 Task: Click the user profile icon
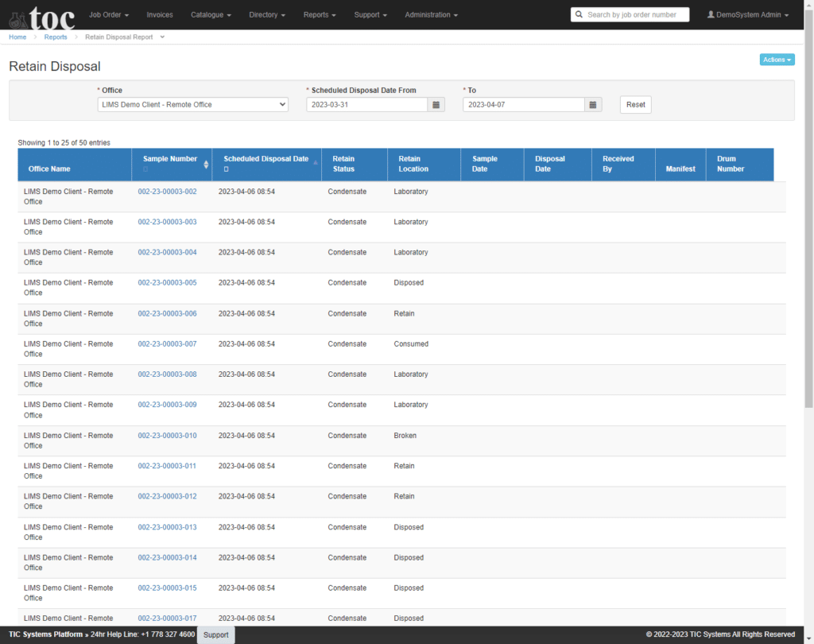point(711,14)
